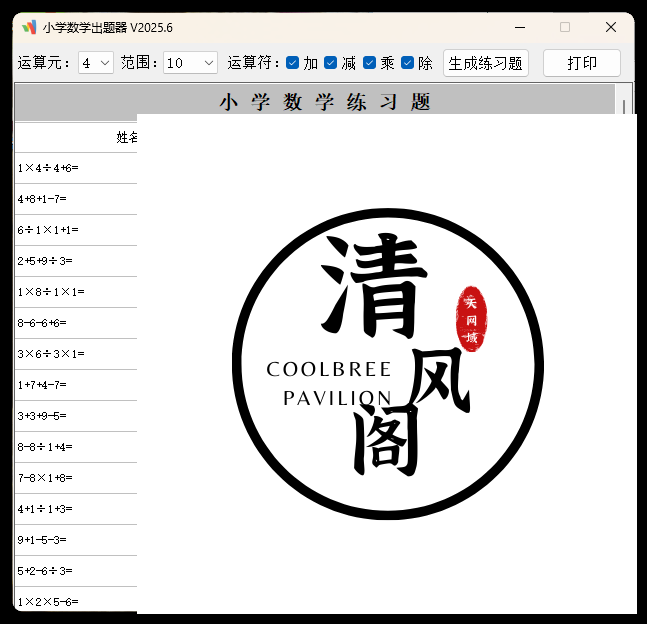Select the problem 2+5+9÷3=
The height and width of the screenshot is (624, 647).
(x=45, y=261)
